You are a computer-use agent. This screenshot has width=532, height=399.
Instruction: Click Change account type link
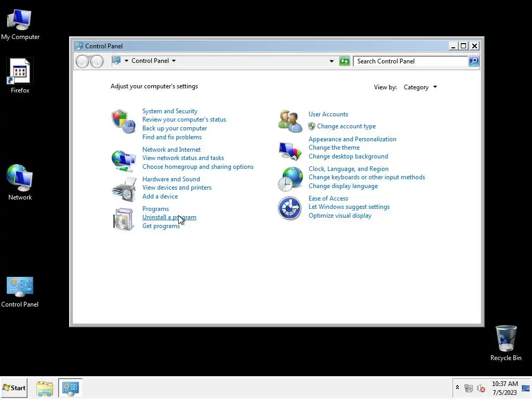point(346,126)
